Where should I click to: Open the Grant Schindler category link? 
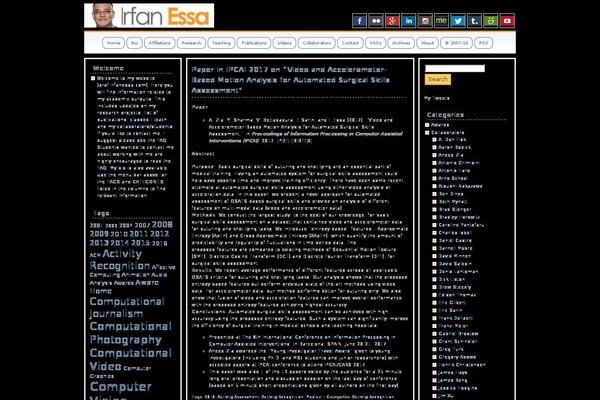[458, 341]
